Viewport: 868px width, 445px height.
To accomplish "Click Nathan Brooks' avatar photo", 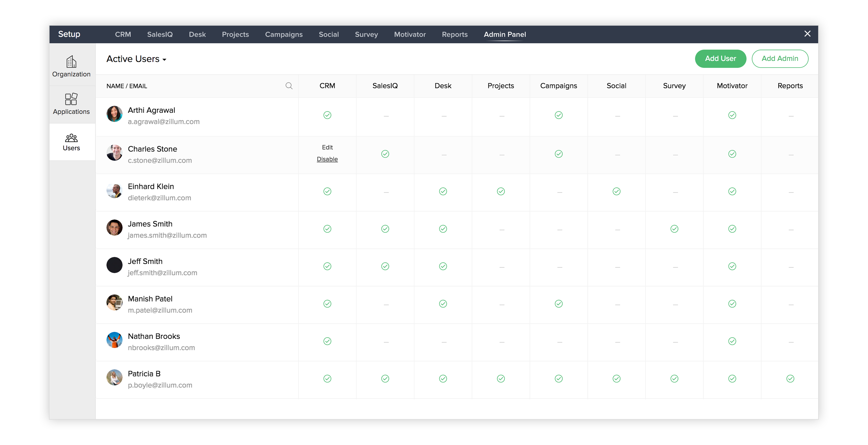I will (x=114, y=340).
